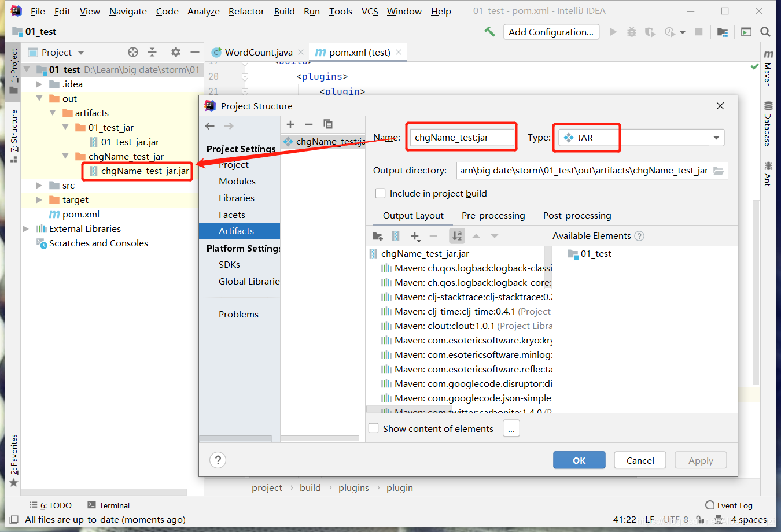The height and width of the screenshot is (532, 781).
Task: Click Add Configuration button
Action: click(551, 32)
